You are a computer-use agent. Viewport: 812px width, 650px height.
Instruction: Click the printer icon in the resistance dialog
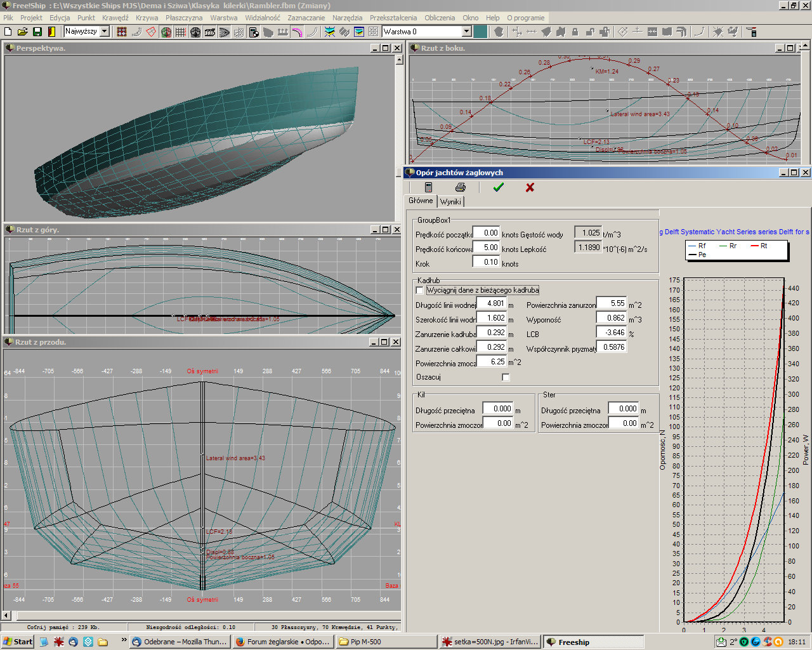tap(461, 187)
